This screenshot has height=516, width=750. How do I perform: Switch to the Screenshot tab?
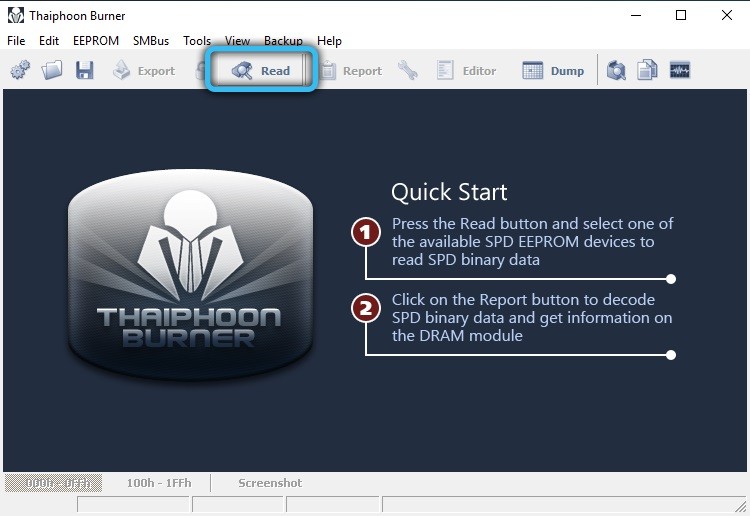pos(270,483)
